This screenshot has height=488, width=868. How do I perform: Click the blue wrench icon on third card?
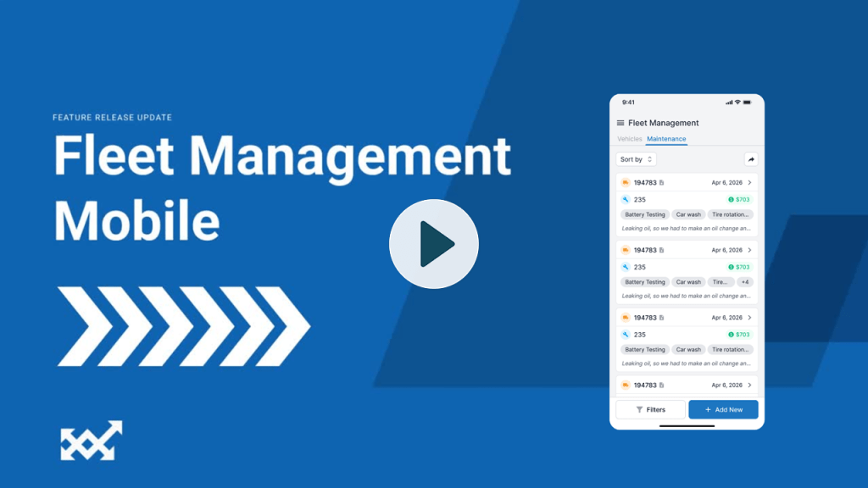[x=626, y=335]
